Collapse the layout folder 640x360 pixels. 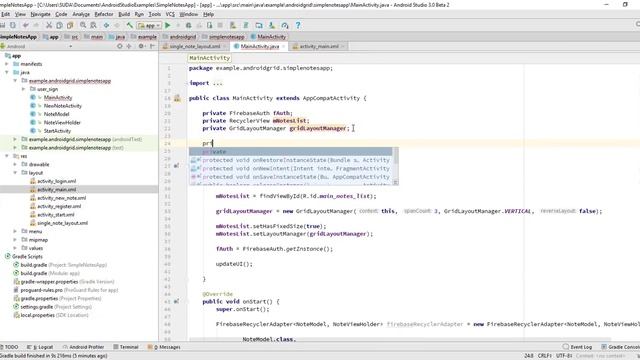(15, 173)
